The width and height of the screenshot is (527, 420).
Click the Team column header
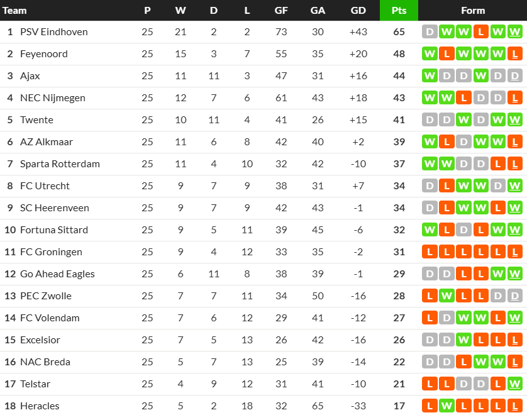15,11
